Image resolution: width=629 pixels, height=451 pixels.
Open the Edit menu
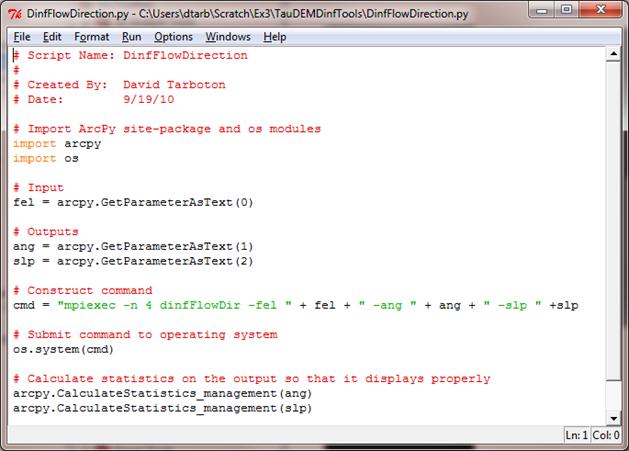[x=52, y=37]
